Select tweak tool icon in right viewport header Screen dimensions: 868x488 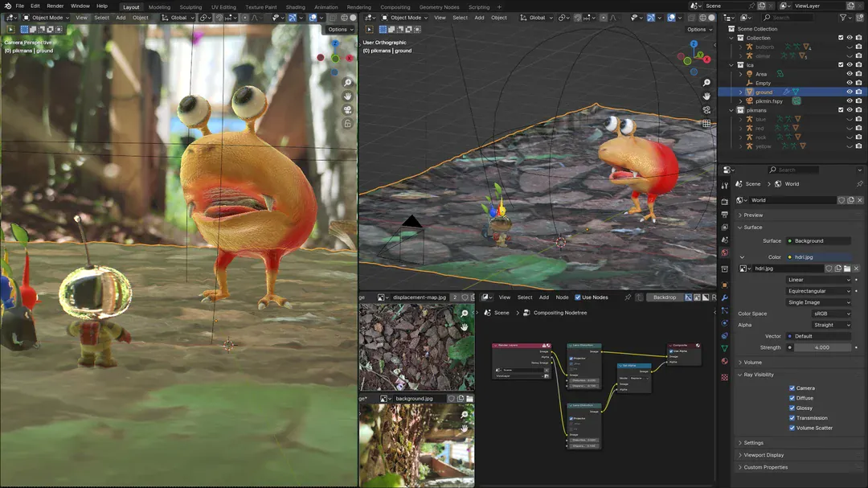(x=369, y=30)
